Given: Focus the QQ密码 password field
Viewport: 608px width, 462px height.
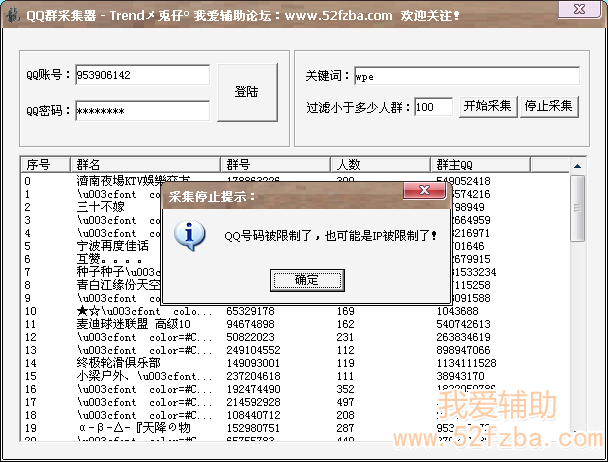Looking at the screenshot, I should click(142, 111).
